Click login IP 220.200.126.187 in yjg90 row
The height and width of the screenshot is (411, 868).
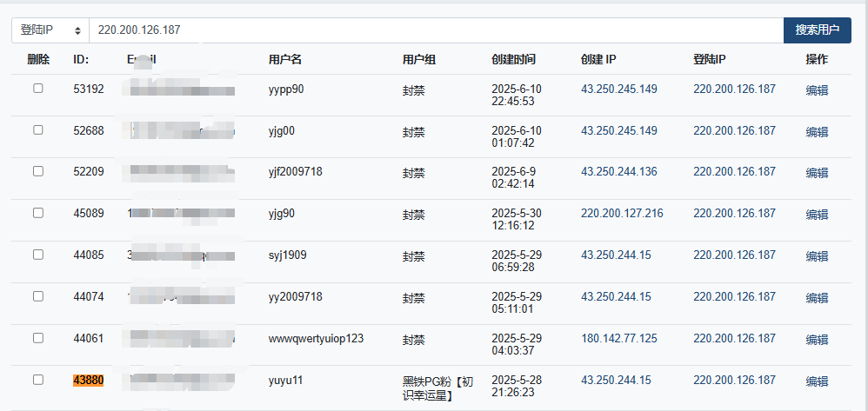click(734, 214)
